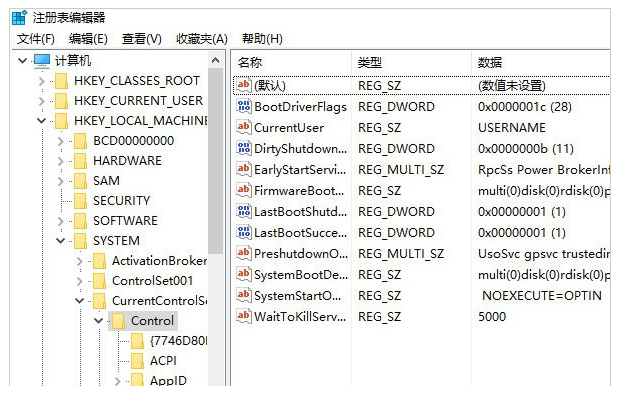Click the HKEY_CLASSES_ROOT folder icon
This screenshot has width=627, height=401.
pyautogui.click(x=62, y=80)
